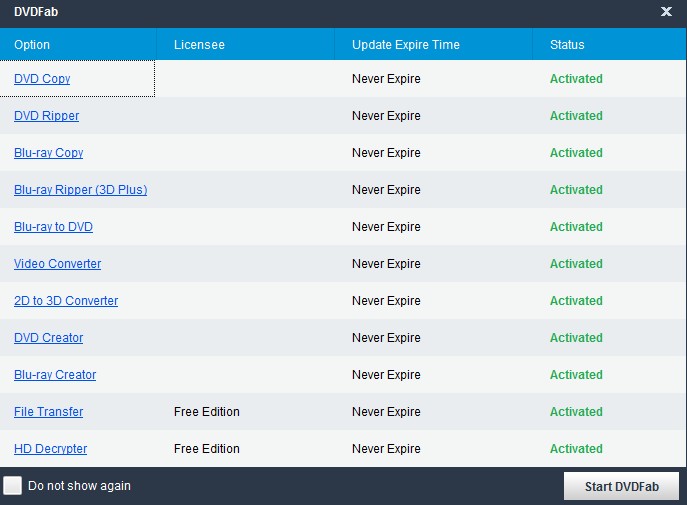The image size is (687, 505).
Task: Click Activated status in DVD Creator row
Action: [x=576, y=338]
